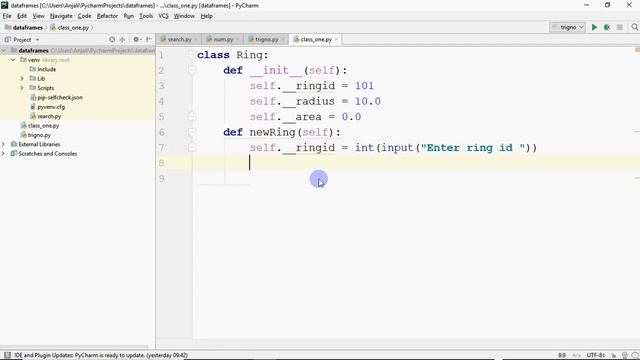Image resolution: width=640 pixels, height=360 pixels.
Task: Click the fold end marker at line 5
Action: point(192,117)
